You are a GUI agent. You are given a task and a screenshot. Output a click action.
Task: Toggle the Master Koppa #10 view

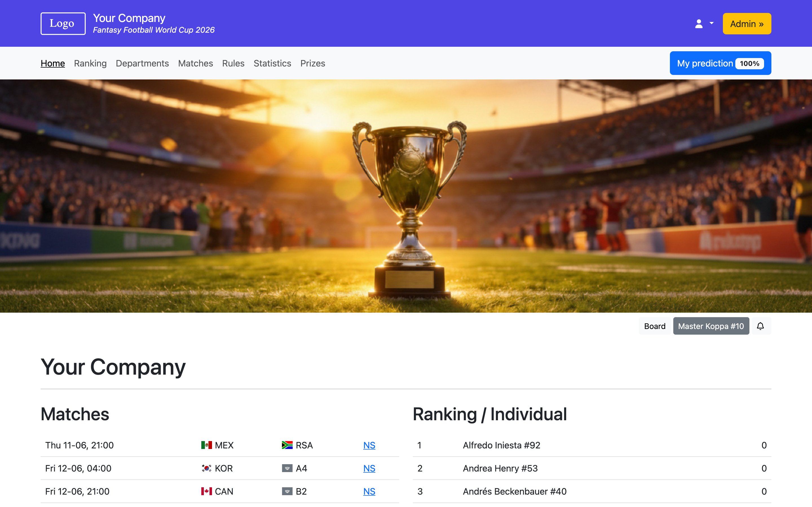point(711,326)
